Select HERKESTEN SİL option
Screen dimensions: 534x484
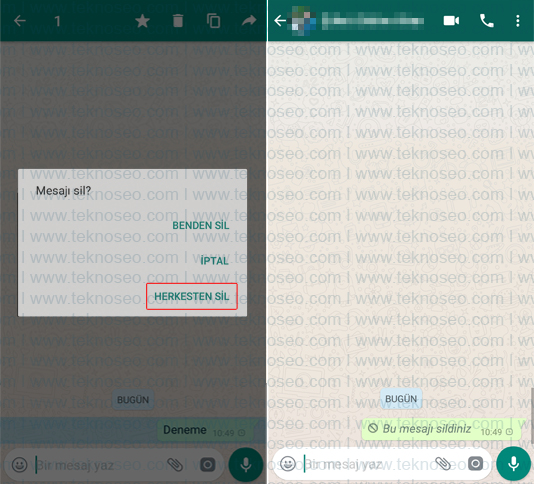click(x=192, y=296)
